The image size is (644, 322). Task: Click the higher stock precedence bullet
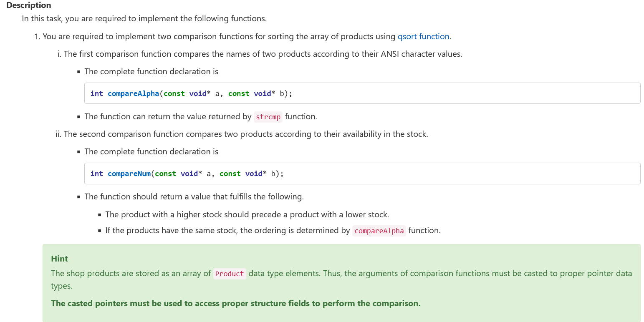pos(247,215)
